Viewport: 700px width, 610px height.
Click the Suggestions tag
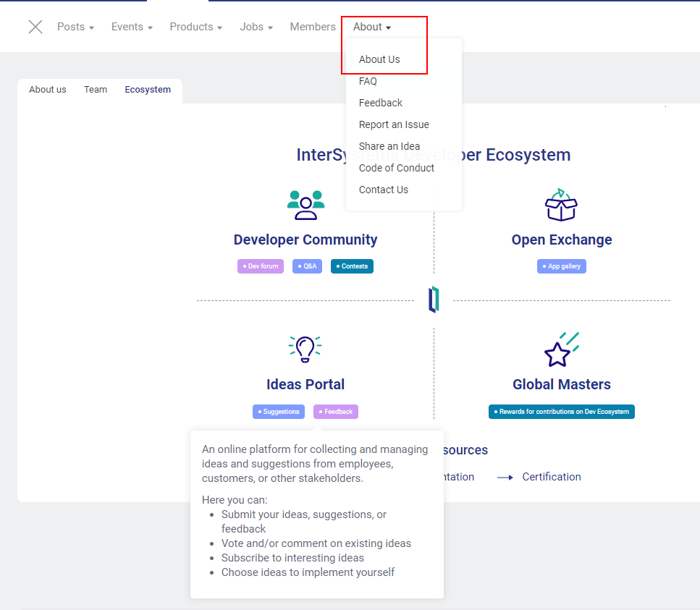pos(279,412)
